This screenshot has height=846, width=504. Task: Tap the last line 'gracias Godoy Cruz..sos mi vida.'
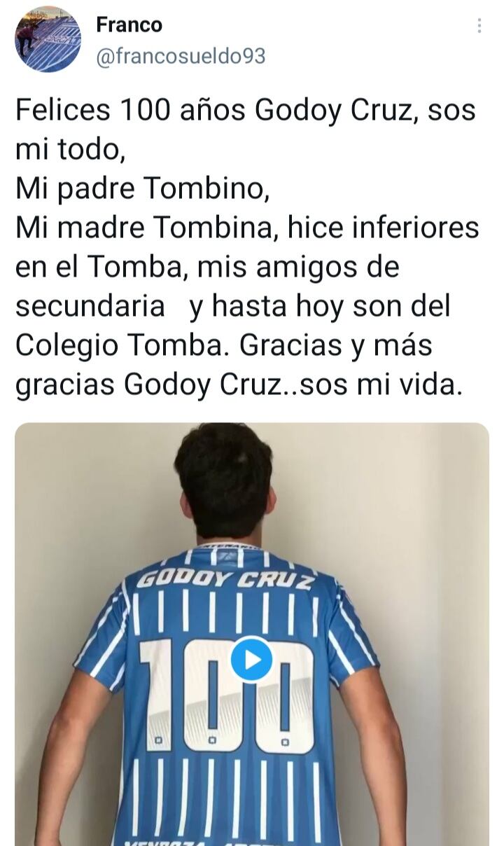tap(239, 384)
